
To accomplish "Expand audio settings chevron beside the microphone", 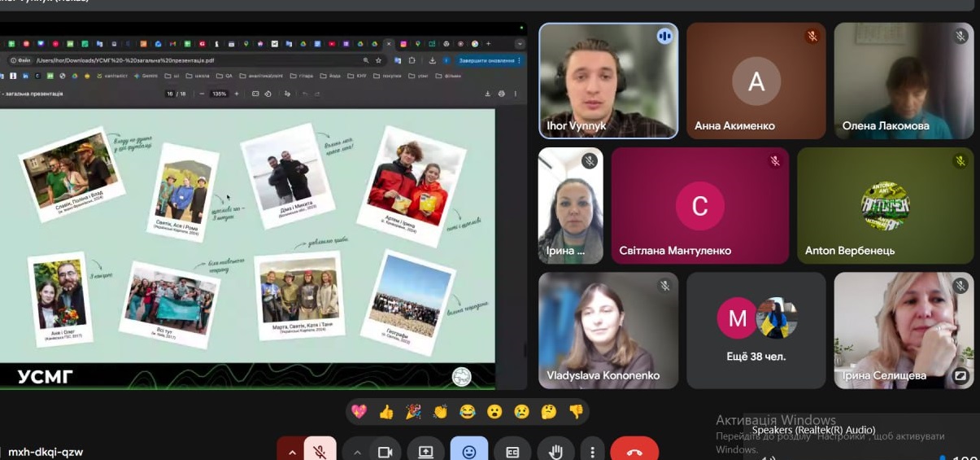I will (x=291, y=452).
